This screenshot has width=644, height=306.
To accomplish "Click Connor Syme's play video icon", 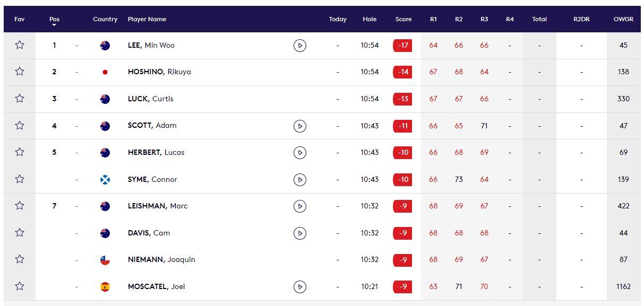I will [299, 180].
